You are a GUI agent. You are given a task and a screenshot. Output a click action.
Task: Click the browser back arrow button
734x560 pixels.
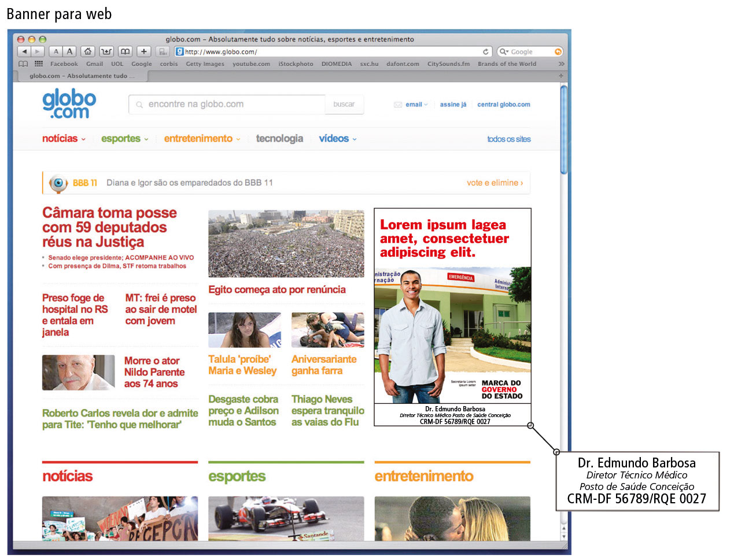click(x=24, y=51)
